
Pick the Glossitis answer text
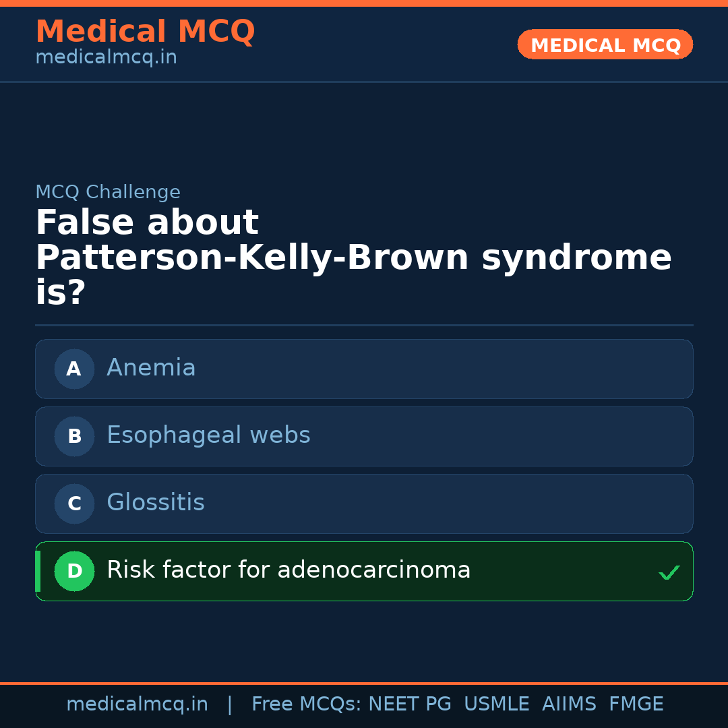pos(156,503)
